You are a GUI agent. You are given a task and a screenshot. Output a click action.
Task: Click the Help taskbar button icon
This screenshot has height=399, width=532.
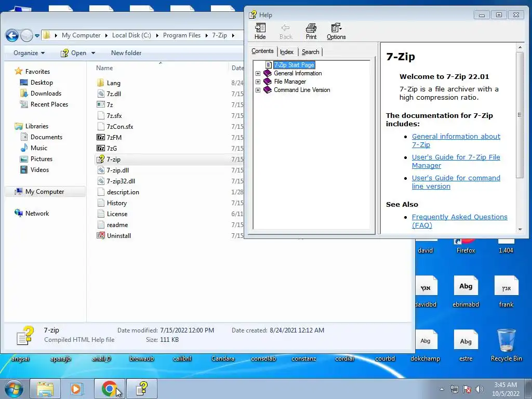142,389
